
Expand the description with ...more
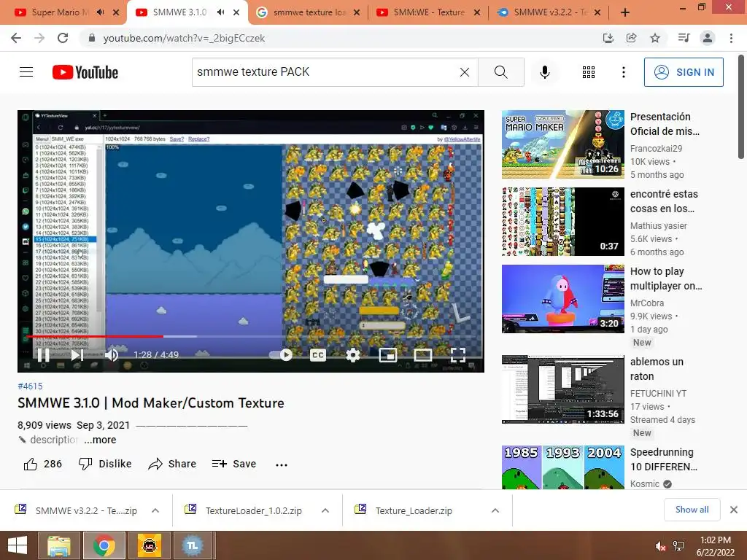tap(101, 440)
